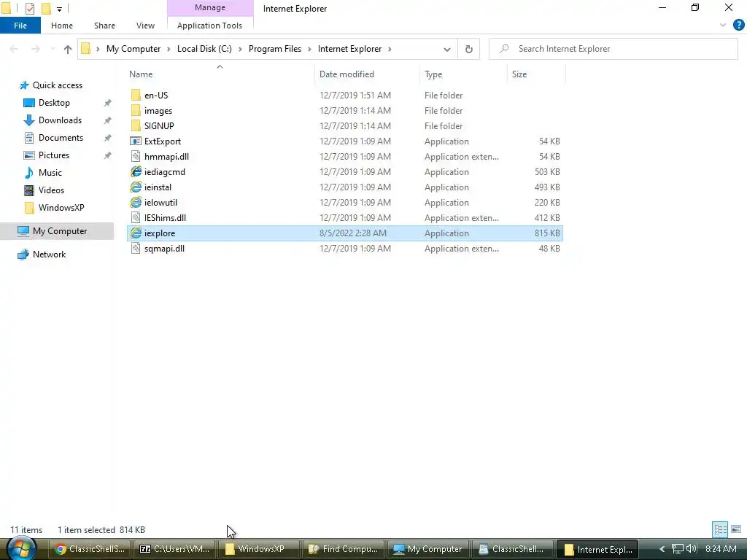Image resolution: width=747 pixels, height=560 pixels.
Task: Click the Manage contextual tab
Action: [x=210, y=7]
